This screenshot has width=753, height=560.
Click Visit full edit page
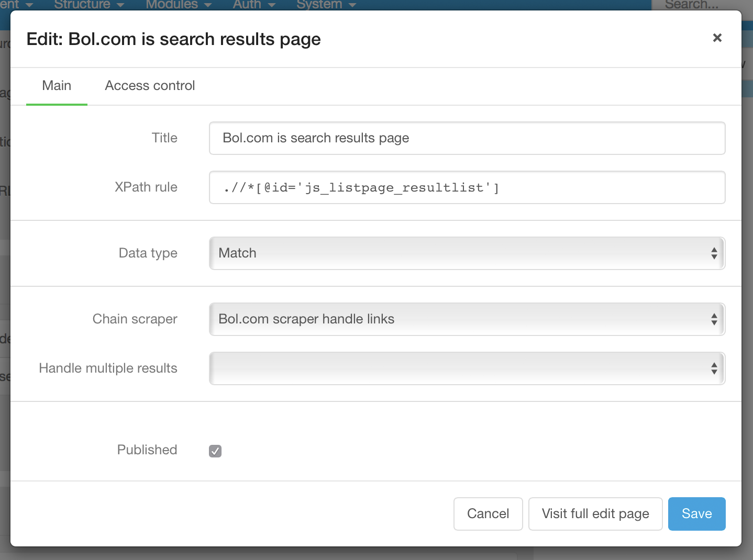(595, 514)
